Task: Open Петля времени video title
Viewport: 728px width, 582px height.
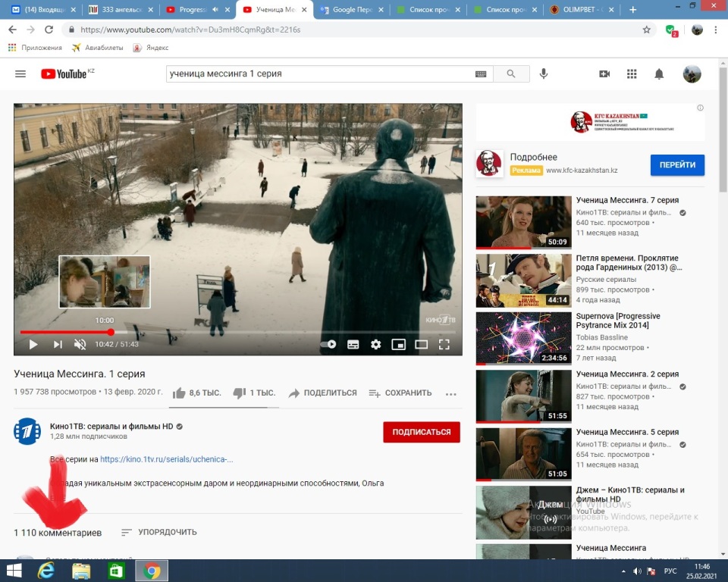Action: (x=629, y=263)
